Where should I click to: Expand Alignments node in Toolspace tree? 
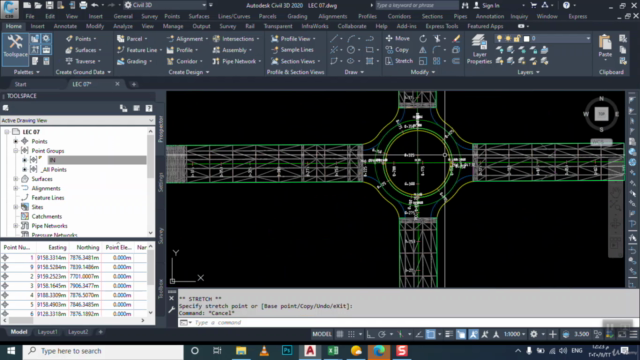(x=16, y=188)
